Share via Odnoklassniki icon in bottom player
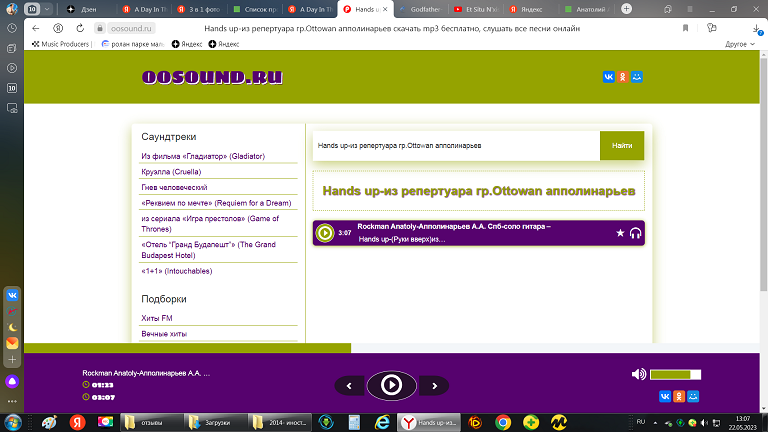This screenshot has width=768, height=432. click(x=679, y=396)
